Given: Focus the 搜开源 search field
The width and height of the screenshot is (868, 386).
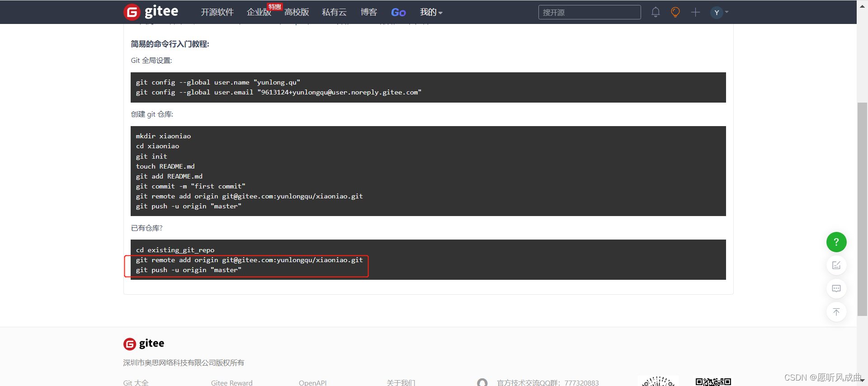Looking at the screenshot, I should pos(590,12).
